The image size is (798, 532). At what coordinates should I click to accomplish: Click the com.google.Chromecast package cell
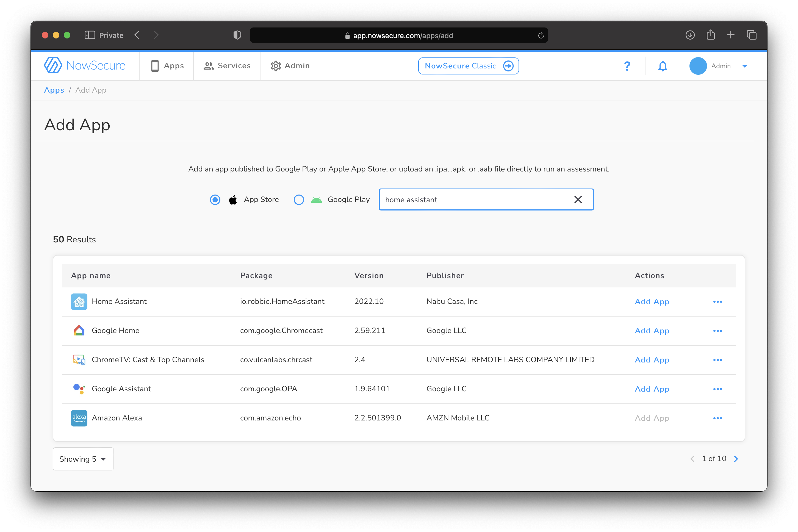coord(281,331)
